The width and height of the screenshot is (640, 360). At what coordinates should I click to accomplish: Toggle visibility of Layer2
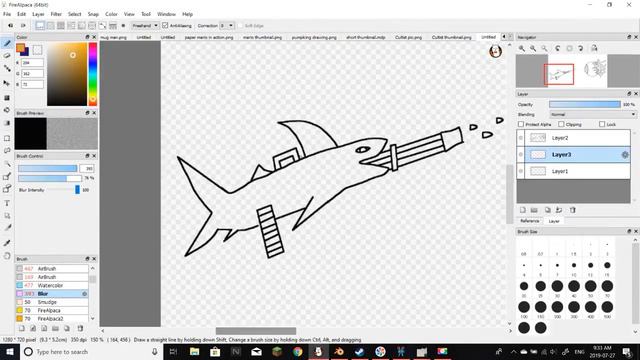520,138
